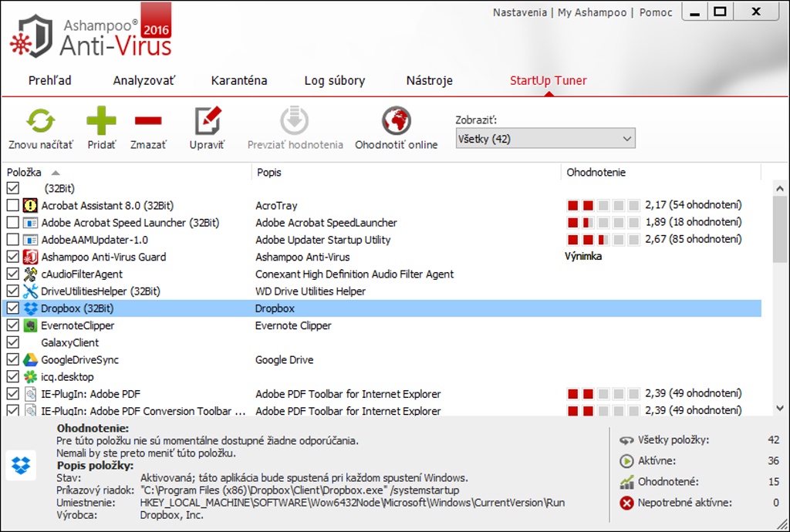Enable the Acrobat Assistant 8.0 checkbox

[x=12, y=206]
